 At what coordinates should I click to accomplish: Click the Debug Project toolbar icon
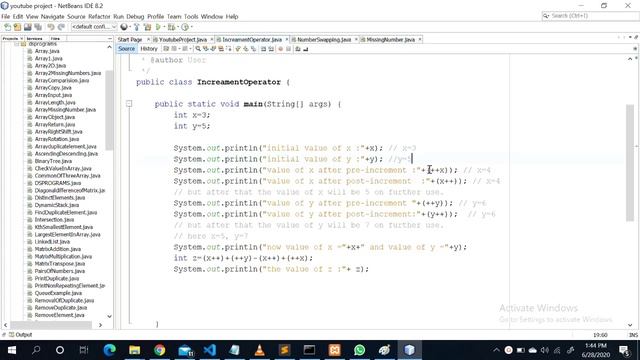click(171, 27)
